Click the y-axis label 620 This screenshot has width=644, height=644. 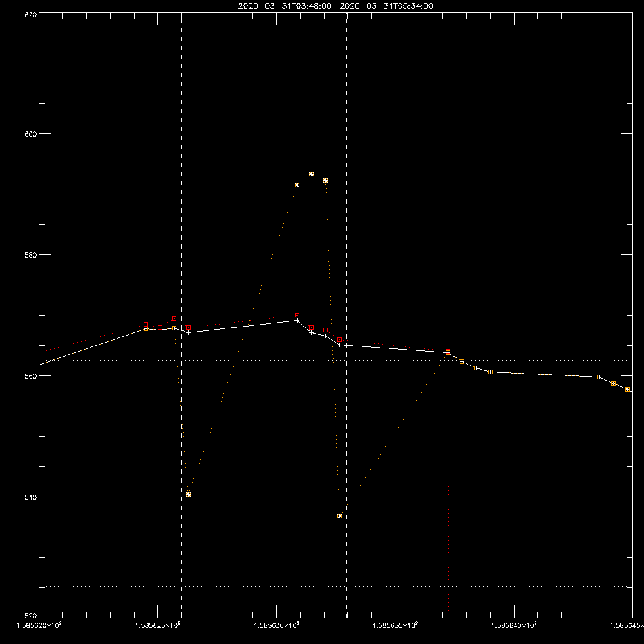[x=31, y=15]
